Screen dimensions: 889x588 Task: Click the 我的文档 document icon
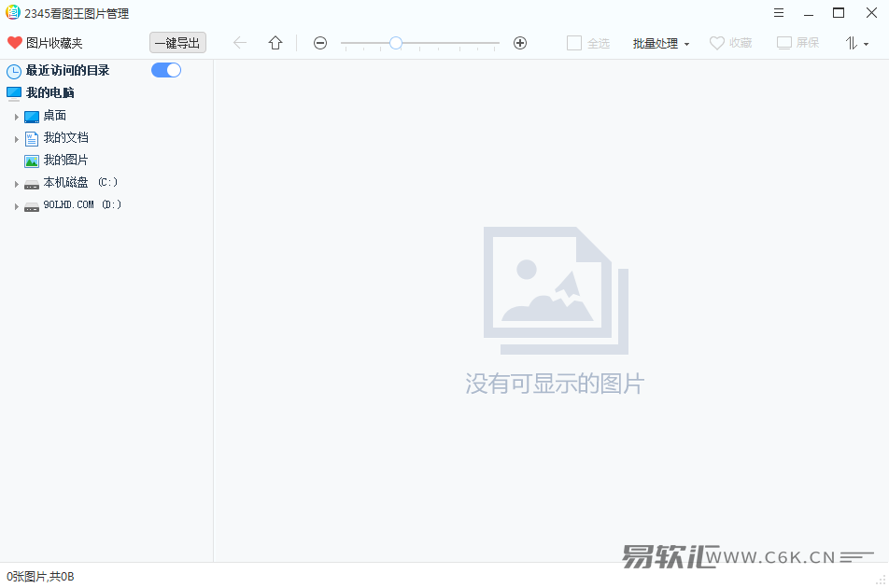pyautogui.click(x=32, y=139)
